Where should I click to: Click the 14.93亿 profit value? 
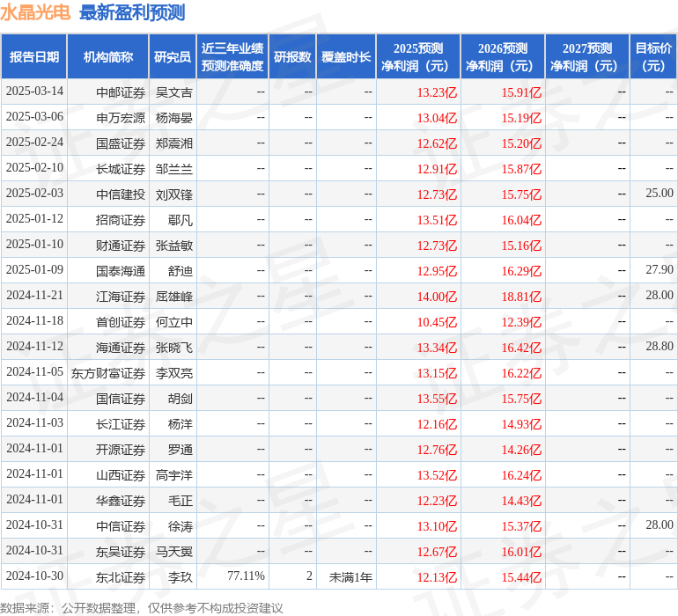521,424
